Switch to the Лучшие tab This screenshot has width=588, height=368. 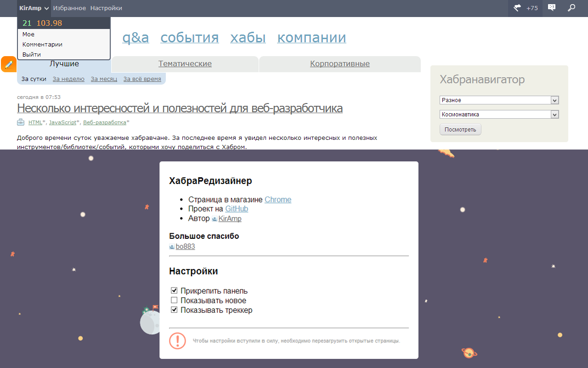pyautogui.click(x=64, y=64)
